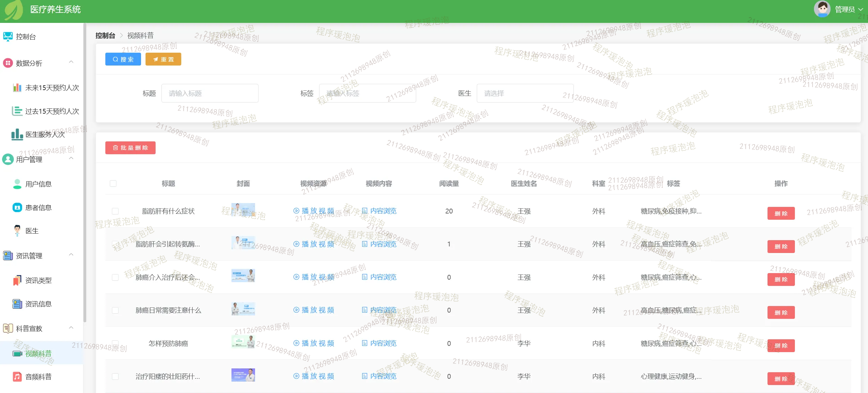Tick the select-all checkbox in table header
The height and width of the screenshot is (393, 868).
point(113,183)
